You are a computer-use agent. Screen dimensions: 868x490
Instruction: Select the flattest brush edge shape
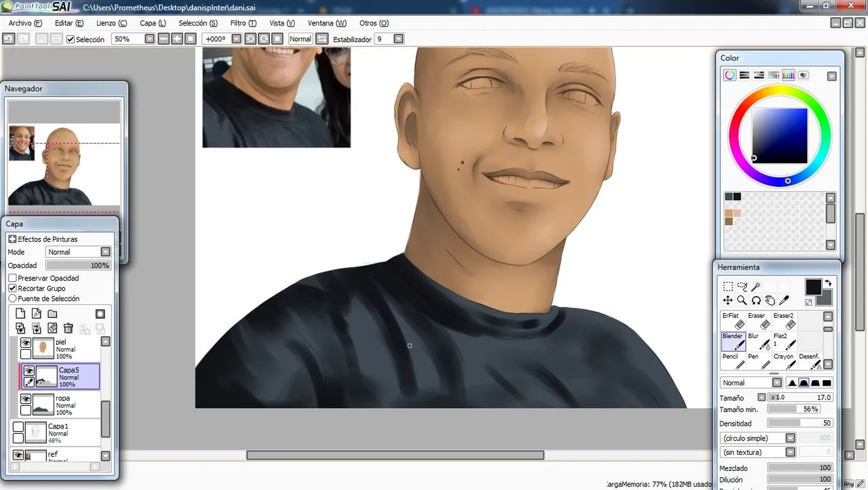(x=827, y=383)
